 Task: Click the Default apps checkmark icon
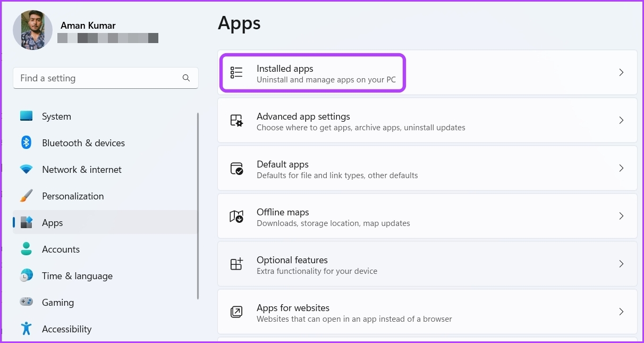236,169
